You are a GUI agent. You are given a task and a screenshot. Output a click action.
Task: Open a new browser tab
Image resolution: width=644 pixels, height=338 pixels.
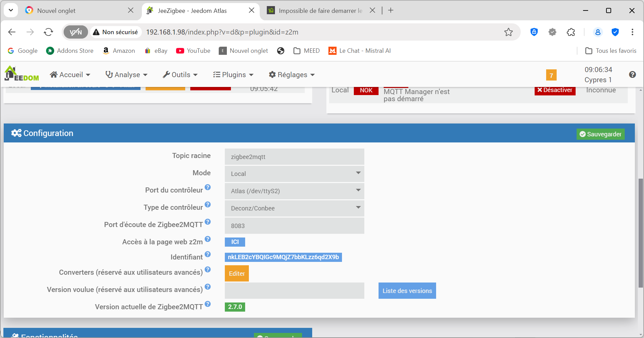391,10
